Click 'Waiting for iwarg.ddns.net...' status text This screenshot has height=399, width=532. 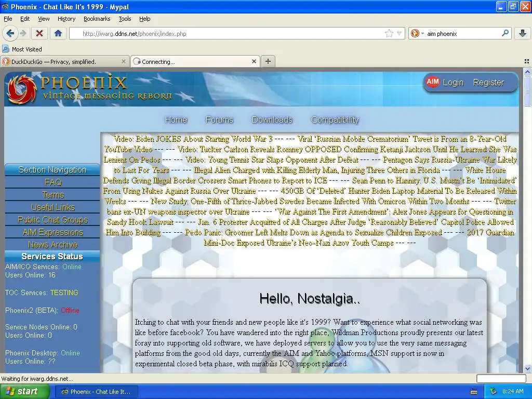(x=37, y=379)
